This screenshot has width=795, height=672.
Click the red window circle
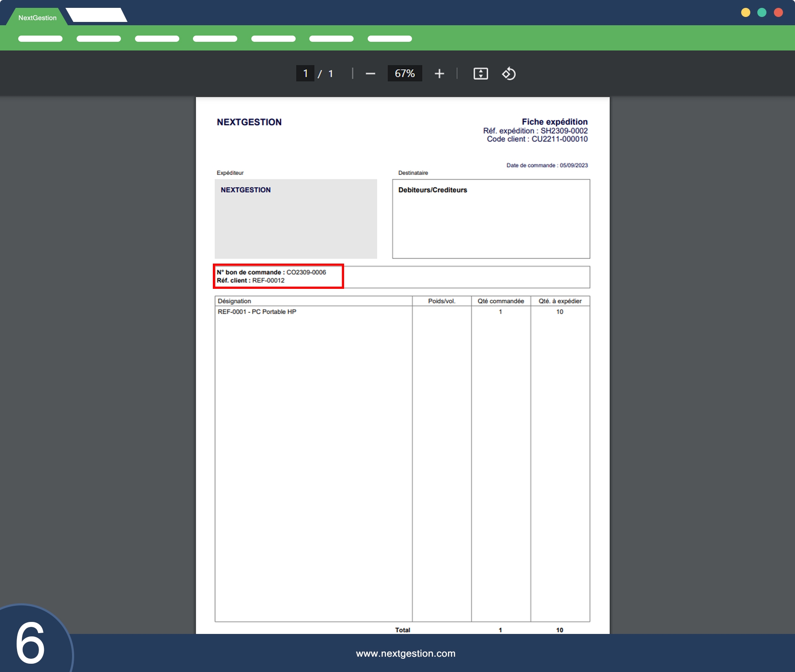pos(778,12)
